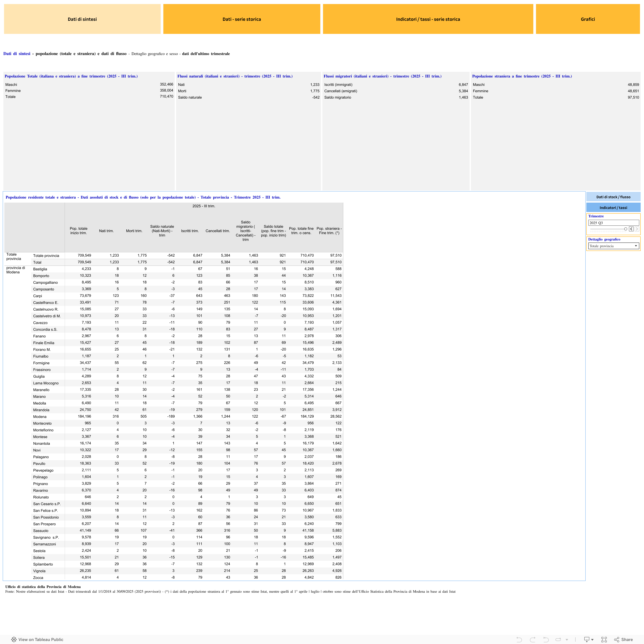Click the Undo arrow in the toolbar
Screen dimensions: 644x644
519,639
